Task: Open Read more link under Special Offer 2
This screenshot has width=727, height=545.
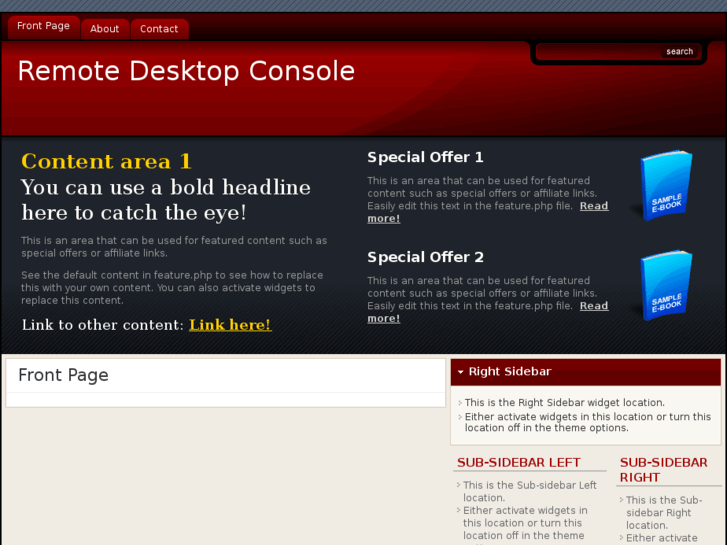Action: 488,312
